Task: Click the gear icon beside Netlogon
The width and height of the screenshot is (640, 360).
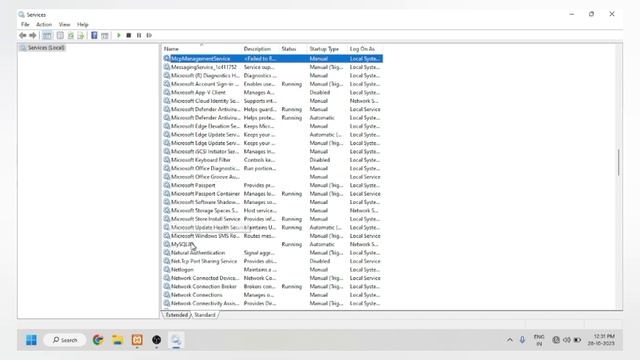Action: tap(167, 269)
